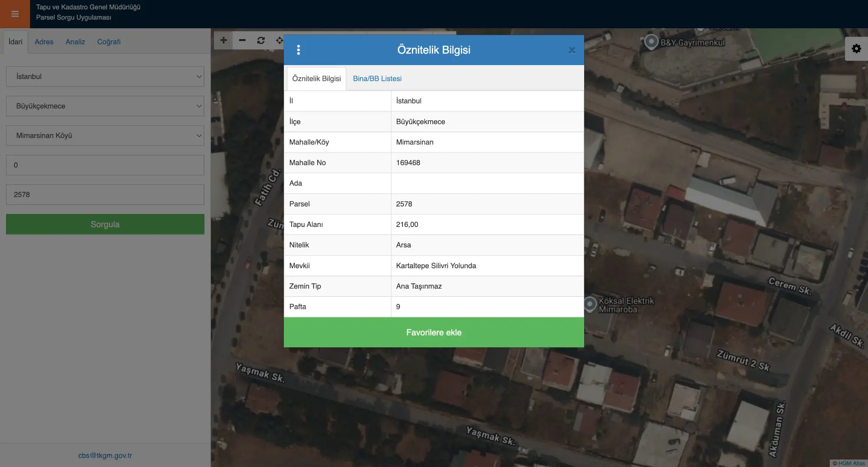This screenshot has width=868, height=467.
Task: Switch to the Analiz tab
Action: [75, 42]
